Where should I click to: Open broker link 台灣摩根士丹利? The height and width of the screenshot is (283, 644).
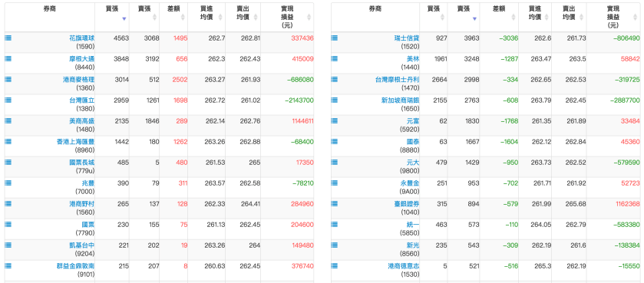pos(397,80)
